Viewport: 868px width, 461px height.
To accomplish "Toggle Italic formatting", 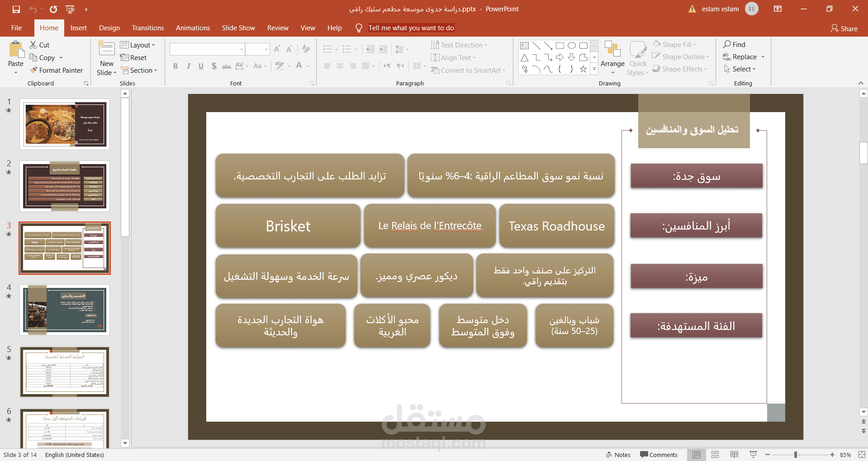I will 188,66.
